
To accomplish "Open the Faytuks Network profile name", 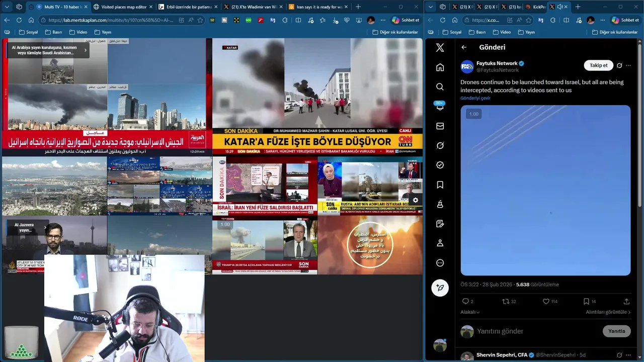I will pyautogui.click(x=497, y=63).
